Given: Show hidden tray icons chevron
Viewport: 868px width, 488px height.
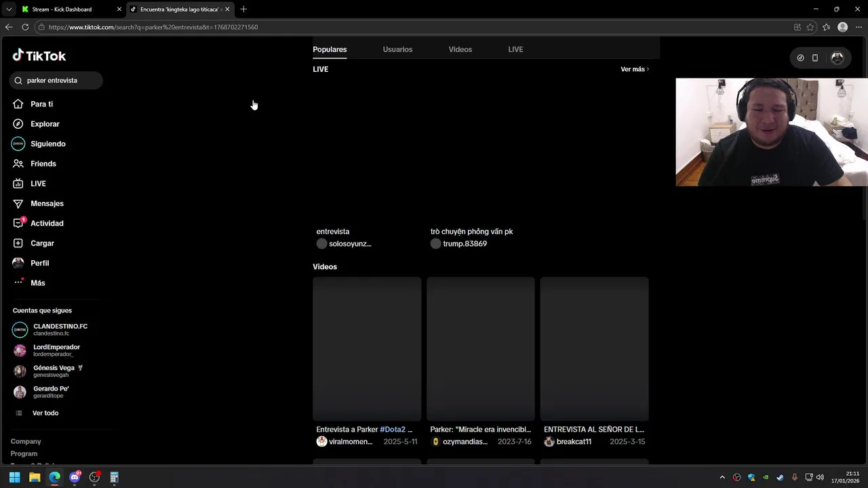Looking at the screenshot, I should pos(722,478).
